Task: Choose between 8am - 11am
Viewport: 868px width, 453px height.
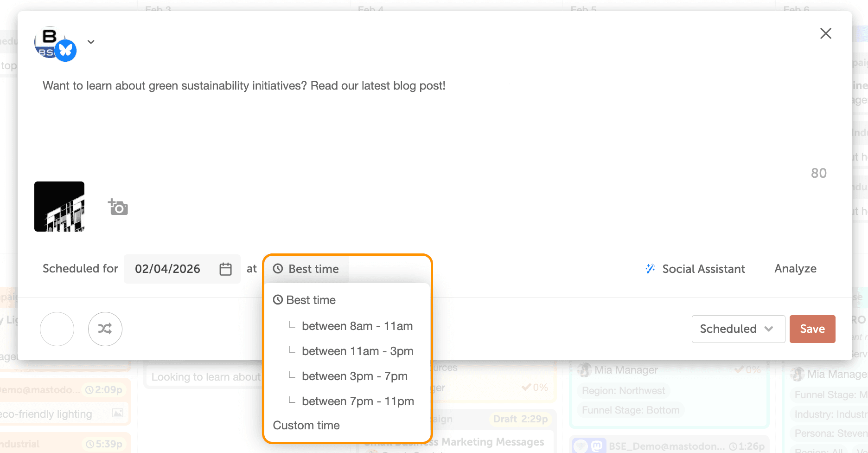Action: point(357,326)
